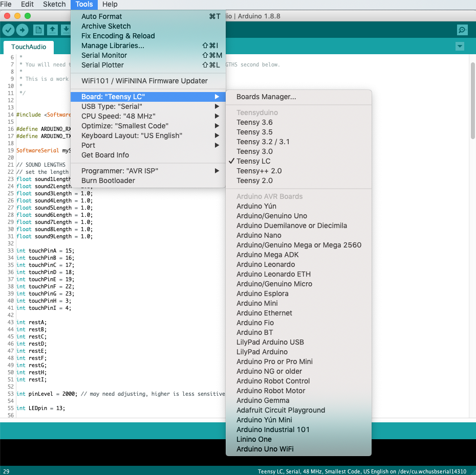This screenshot has width=476, height=475.
Task: Open the Sketch menu
Action: tap(54, 4)
